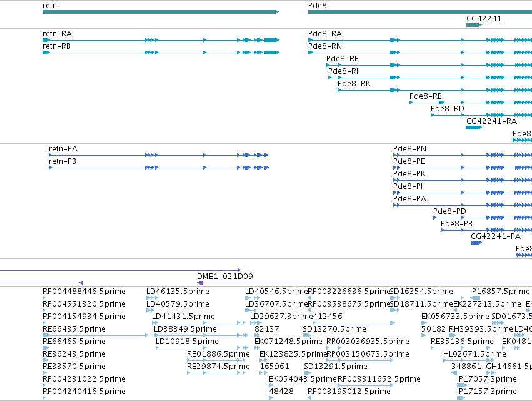Click the cyan CG42241-RA transcript bar
The height and width of the screenshot is (401, 532).
474,128
